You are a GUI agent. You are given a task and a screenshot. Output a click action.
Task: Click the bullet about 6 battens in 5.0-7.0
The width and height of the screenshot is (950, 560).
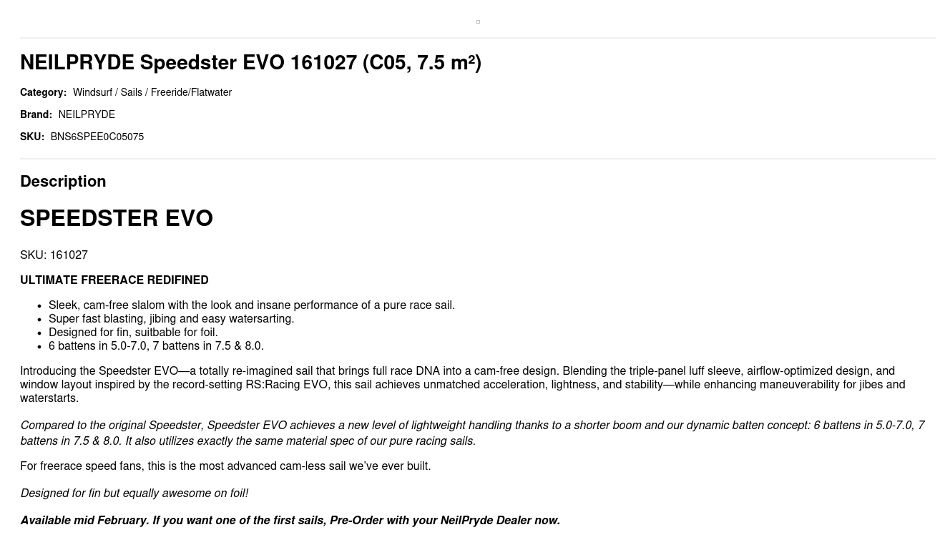tap(156, 346)
